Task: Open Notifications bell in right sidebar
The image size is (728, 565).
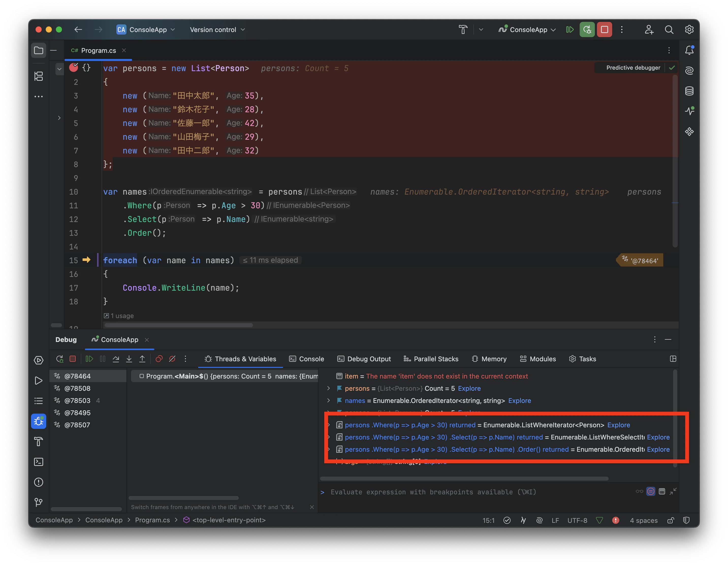Action: (689, 50)
